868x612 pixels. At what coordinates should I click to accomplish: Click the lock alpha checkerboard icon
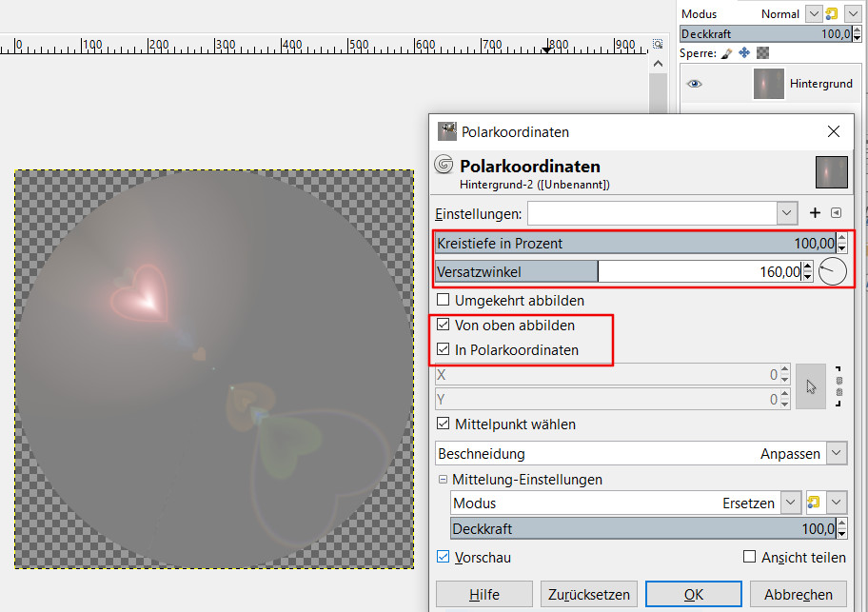pyautogui.click(x=762, y=53)
